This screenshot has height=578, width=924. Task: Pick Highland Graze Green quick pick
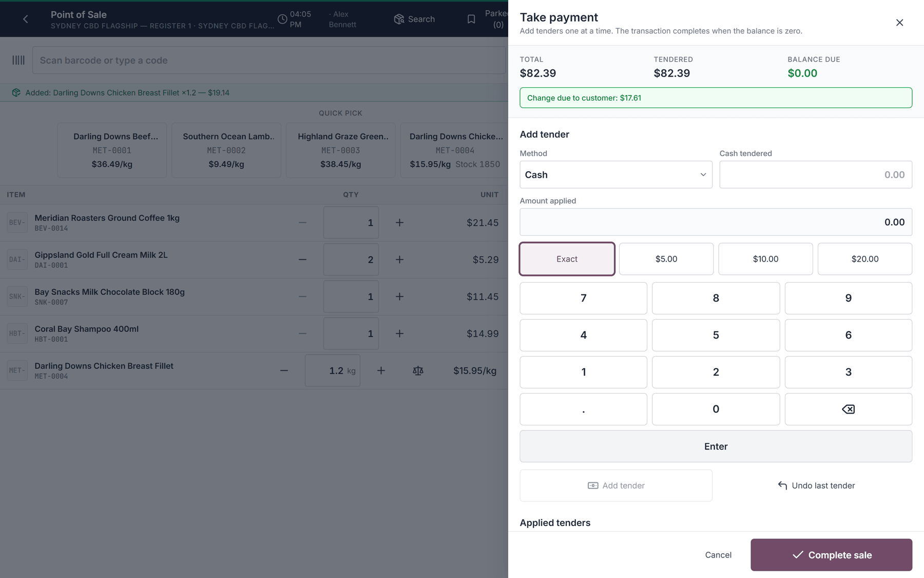341,150
